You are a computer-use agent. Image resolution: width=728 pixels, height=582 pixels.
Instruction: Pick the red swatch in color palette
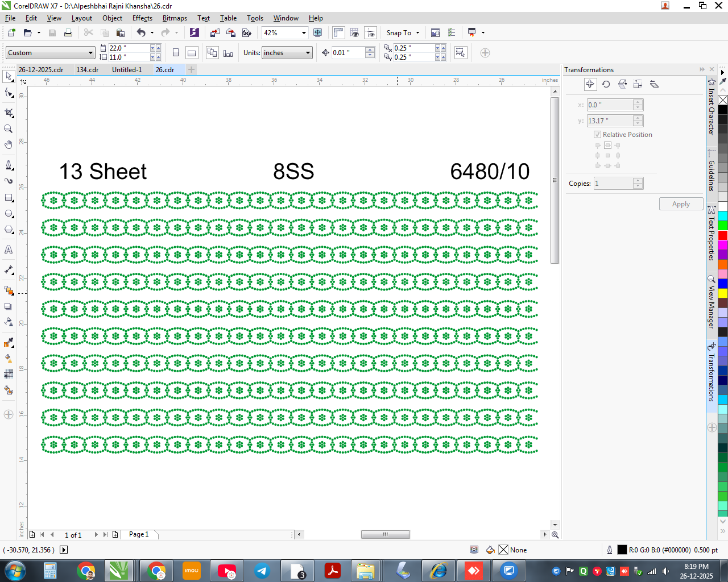723,235
